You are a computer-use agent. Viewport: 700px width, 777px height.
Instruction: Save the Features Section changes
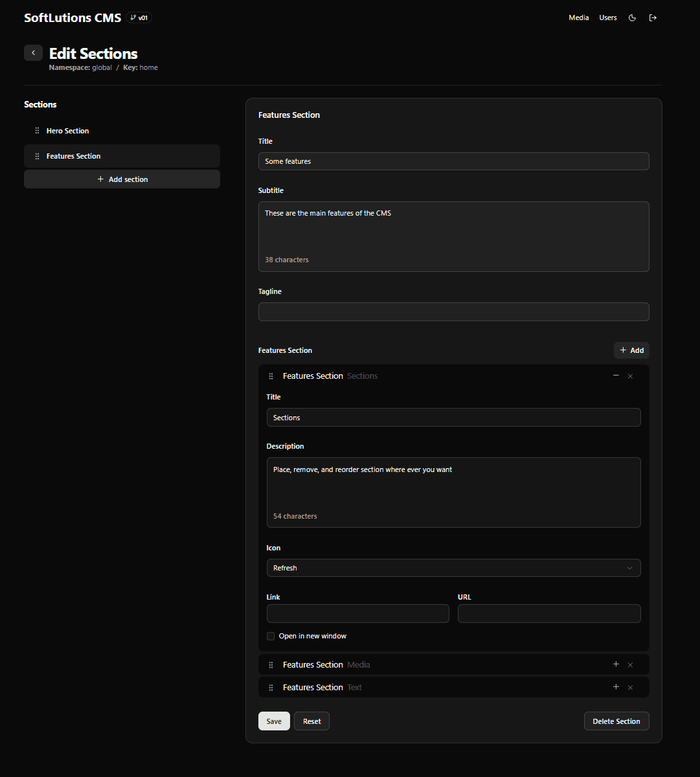[x=274, y=721]
